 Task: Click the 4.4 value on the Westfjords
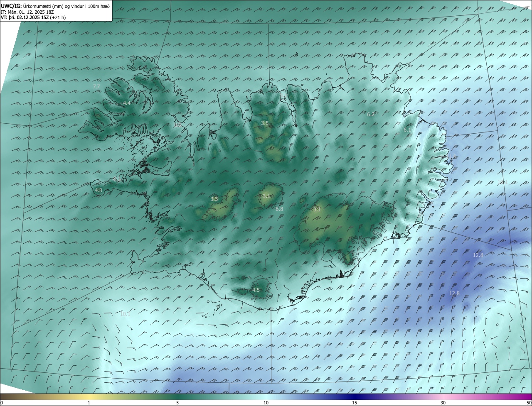[x=127, y=103]
